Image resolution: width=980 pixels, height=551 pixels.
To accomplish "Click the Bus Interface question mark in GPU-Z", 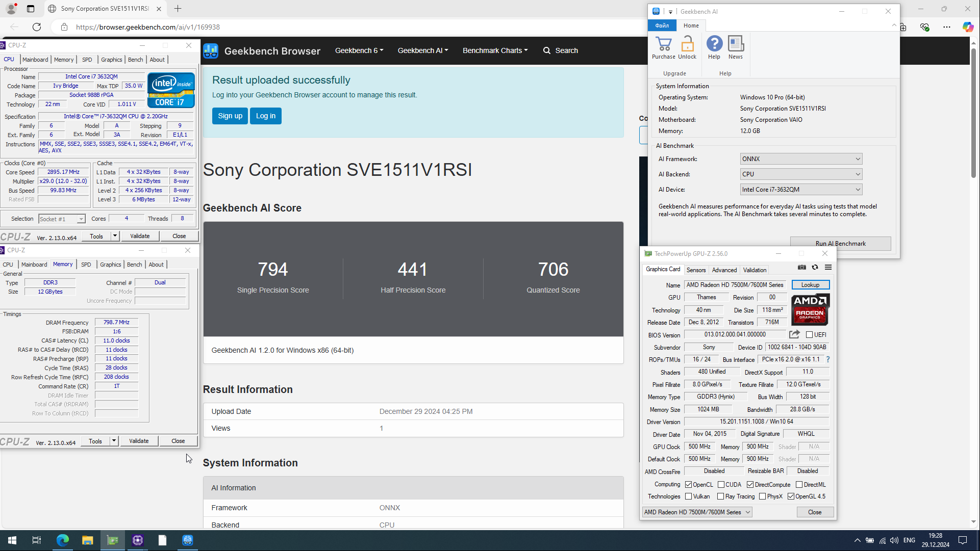I will 827,360.
